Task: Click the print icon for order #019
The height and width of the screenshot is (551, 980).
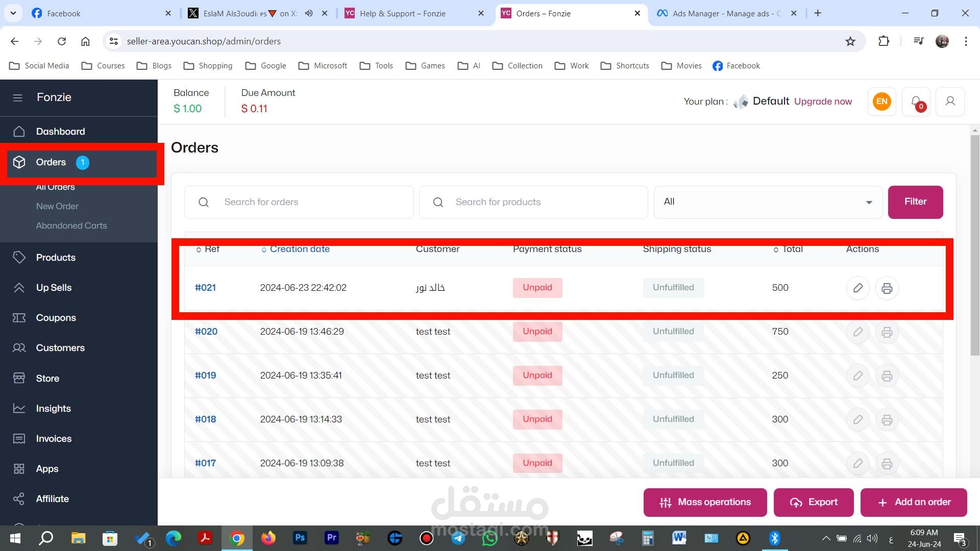Action: 887,375
